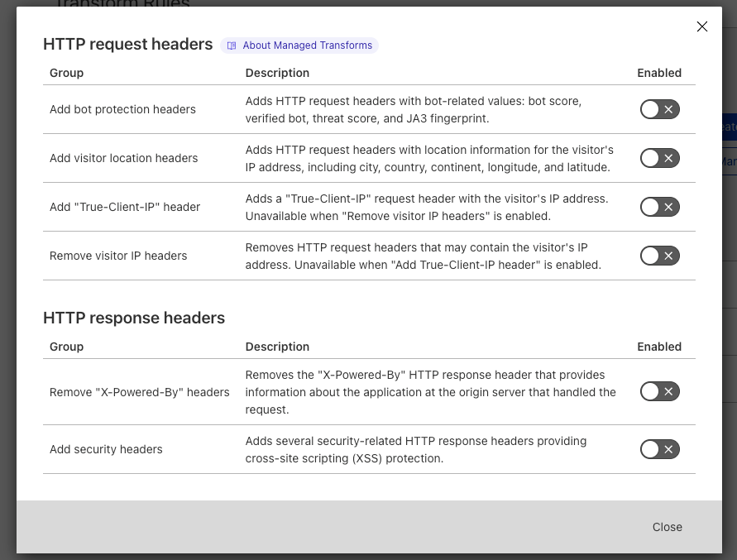
Task: Select the Add "True-Client-IP" header row label
Action: coord(125,207)
